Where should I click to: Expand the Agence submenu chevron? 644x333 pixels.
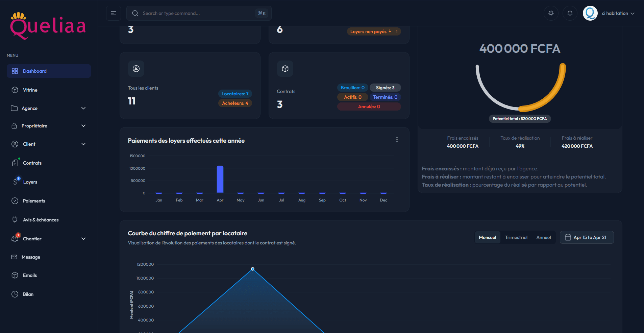tap(83, 108)
